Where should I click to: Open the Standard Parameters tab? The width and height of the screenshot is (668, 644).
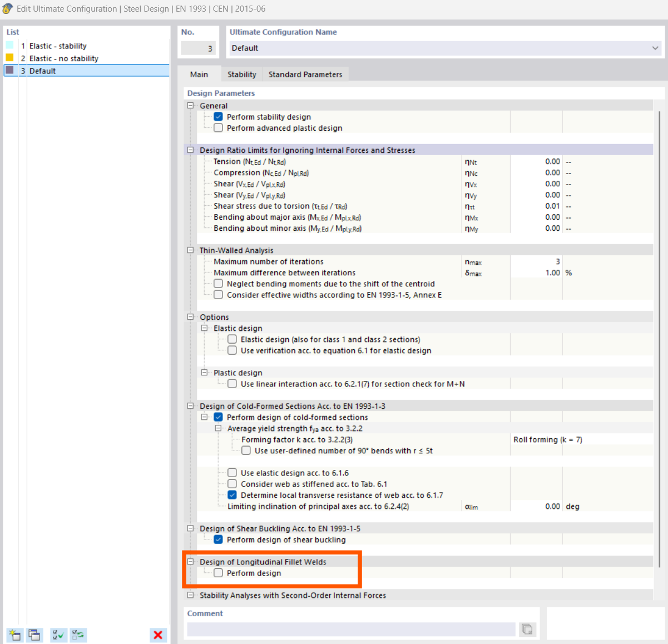pyautogui.click(x=305, y=75)
